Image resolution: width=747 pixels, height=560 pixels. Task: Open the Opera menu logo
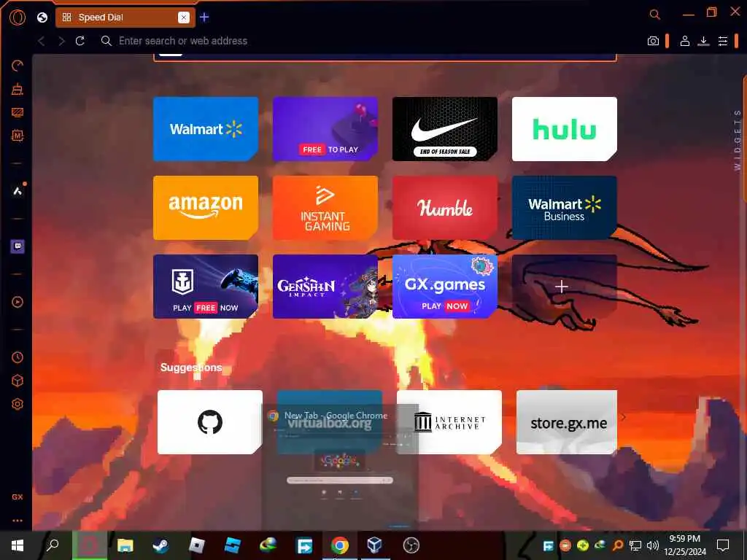point(18,17)
